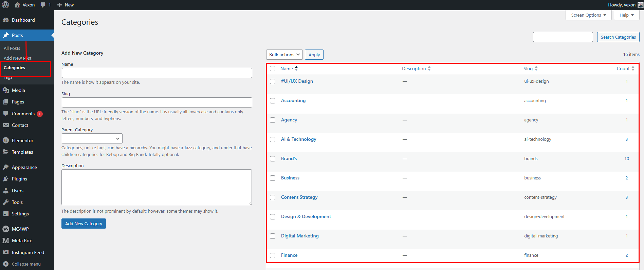This screenshot has width=644, height=270.
Task: Click Apply next to Bulk actions
Action: pos(314,55)
